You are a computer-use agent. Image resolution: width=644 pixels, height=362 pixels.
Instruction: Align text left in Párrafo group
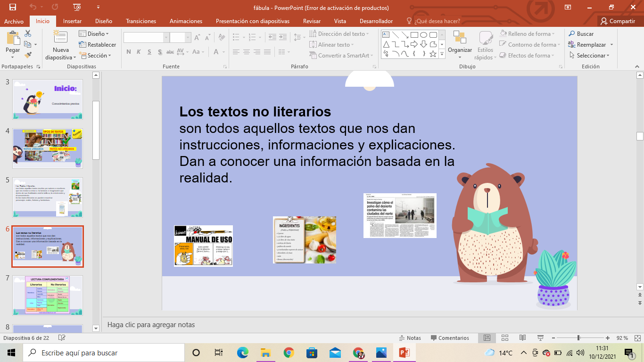pos(236,52)
